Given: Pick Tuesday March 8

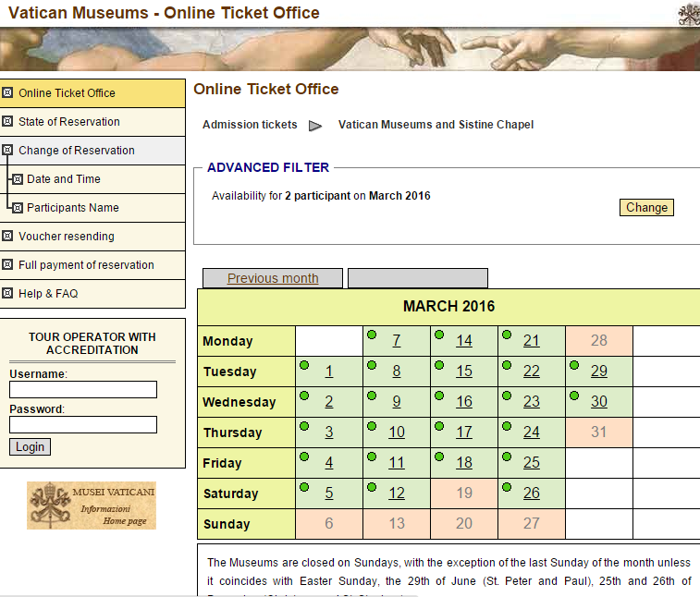Looking at the screenshot, I should [397, 372].
